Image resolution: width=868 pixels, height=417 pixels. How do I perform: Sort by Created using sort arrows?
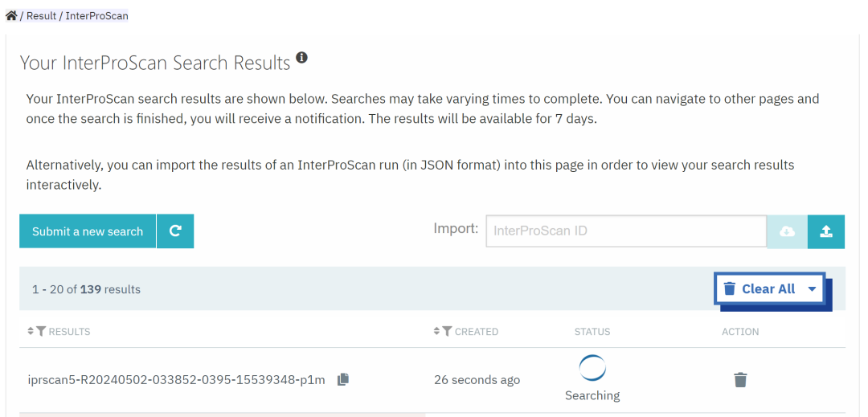pos(437,331)
